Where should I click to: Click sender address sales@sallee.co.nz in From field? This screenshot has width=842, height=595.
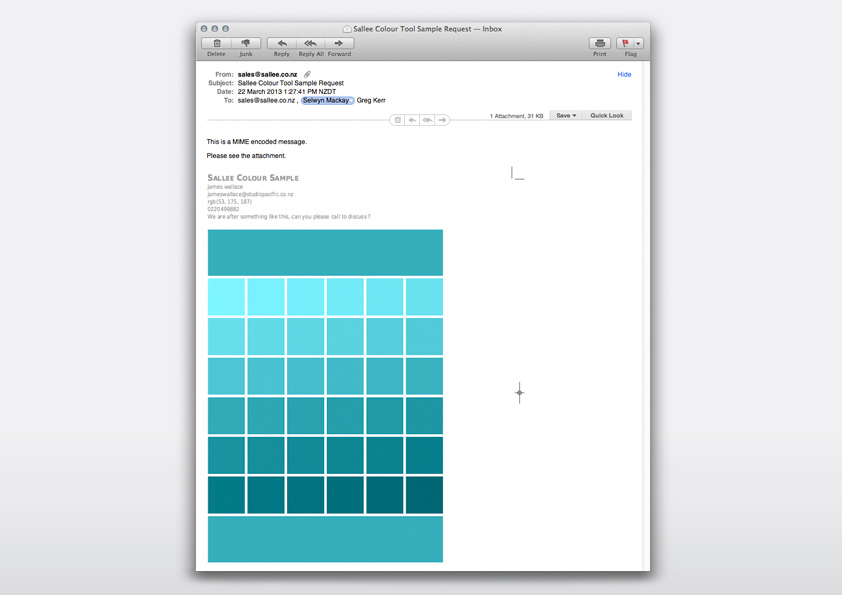[x=266, y=74]
